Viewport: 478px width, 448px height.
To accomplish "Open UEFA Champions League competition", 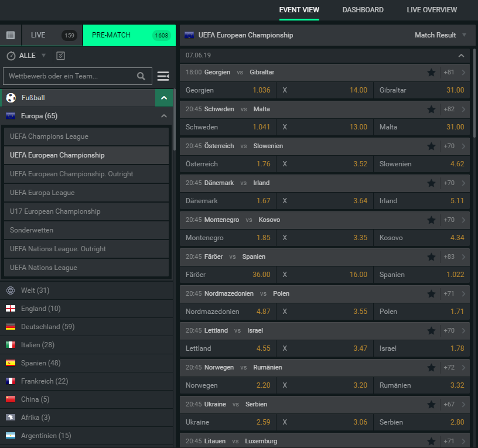I will 87,136.
